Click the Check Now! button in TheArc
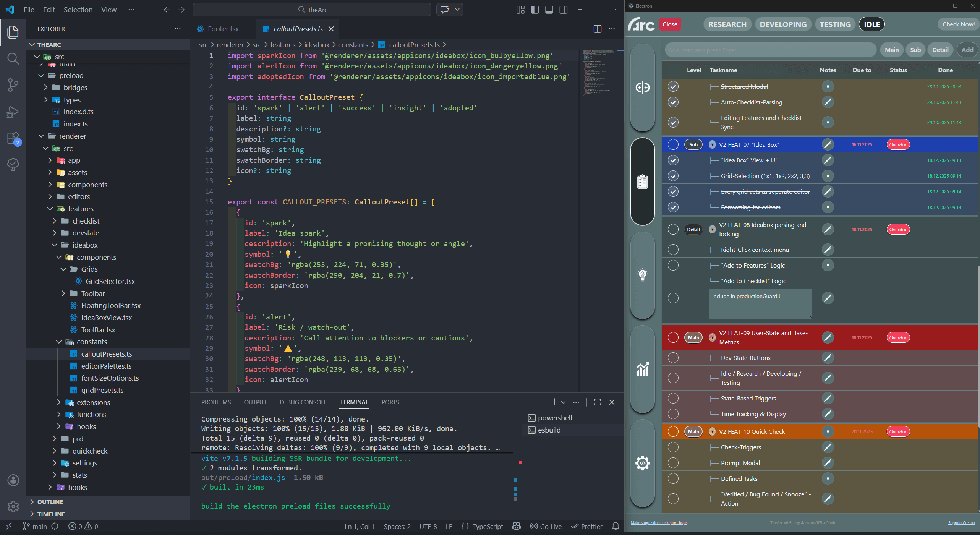 pyautogui.click(x=958, y=24)
